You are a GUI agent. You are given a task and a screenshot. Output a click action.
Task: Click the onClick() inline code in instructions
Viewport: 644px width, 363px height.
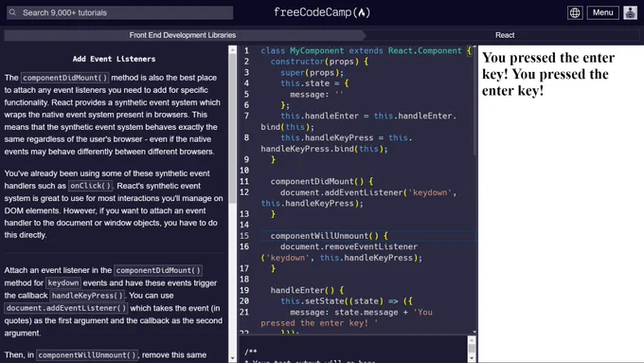(90, 186)
